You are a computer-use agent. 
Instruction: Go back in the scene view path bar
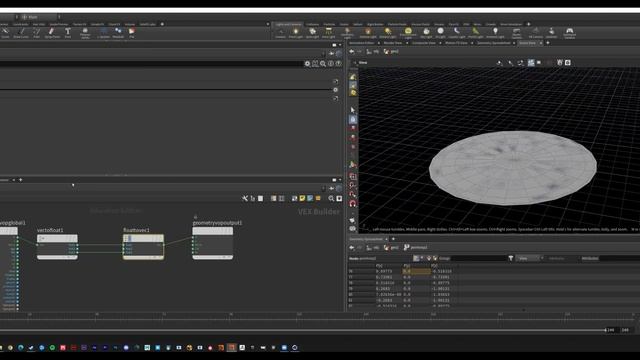tap(351, 52)
